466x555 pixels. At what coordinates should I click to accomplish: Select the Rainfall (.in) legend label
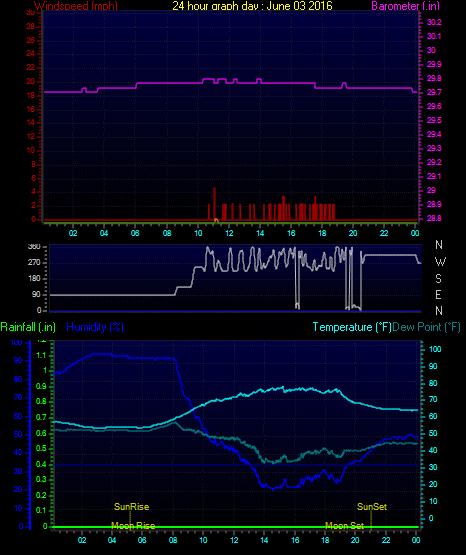pos(28,327)
